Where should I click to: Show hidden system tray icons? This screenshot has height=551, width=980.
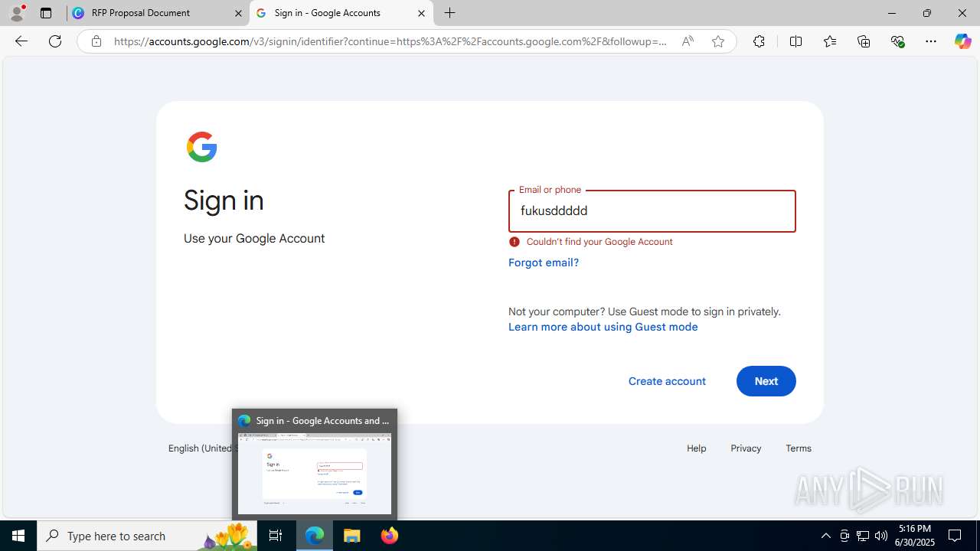tap(825, 536)
